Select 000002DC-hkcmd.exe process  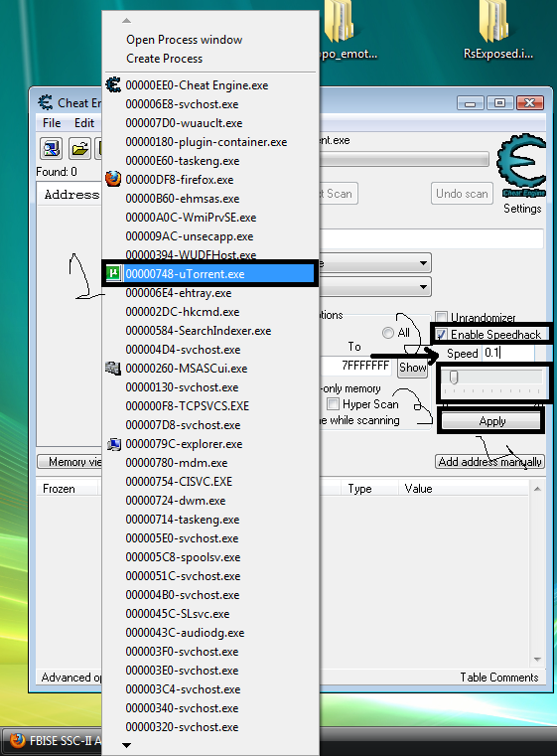[x=209, y=312]
